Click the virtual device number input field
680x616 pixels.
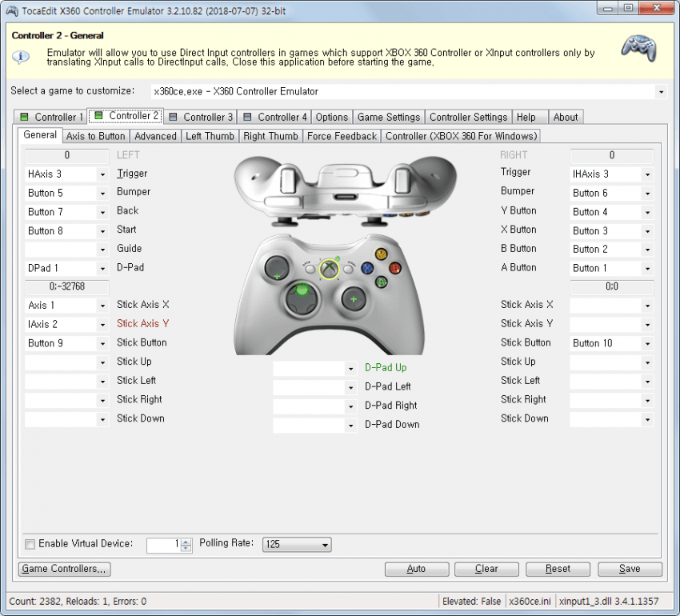[x=164, y=545]
